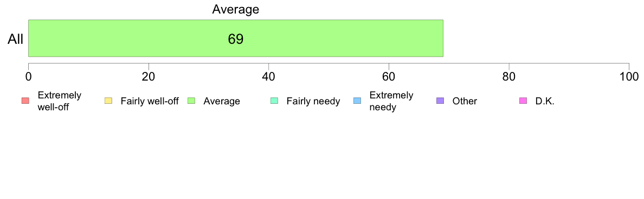Click the D.K. legend label text
The height and width of the screenshot is (199, 644).
coord(545,101)
